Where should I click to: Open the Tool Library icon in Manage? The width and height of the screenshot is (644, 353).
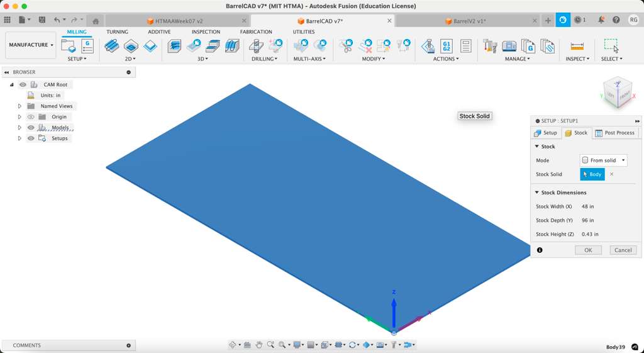click(x=490, y=46)
